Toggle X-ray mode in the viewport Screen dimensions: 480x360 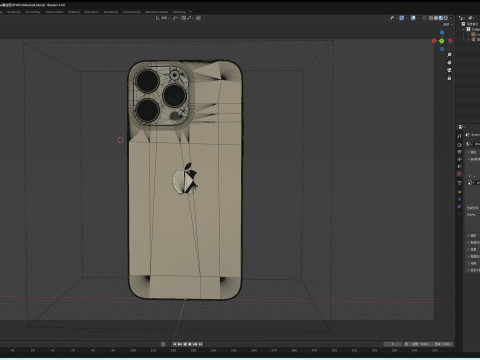[424, 18]
